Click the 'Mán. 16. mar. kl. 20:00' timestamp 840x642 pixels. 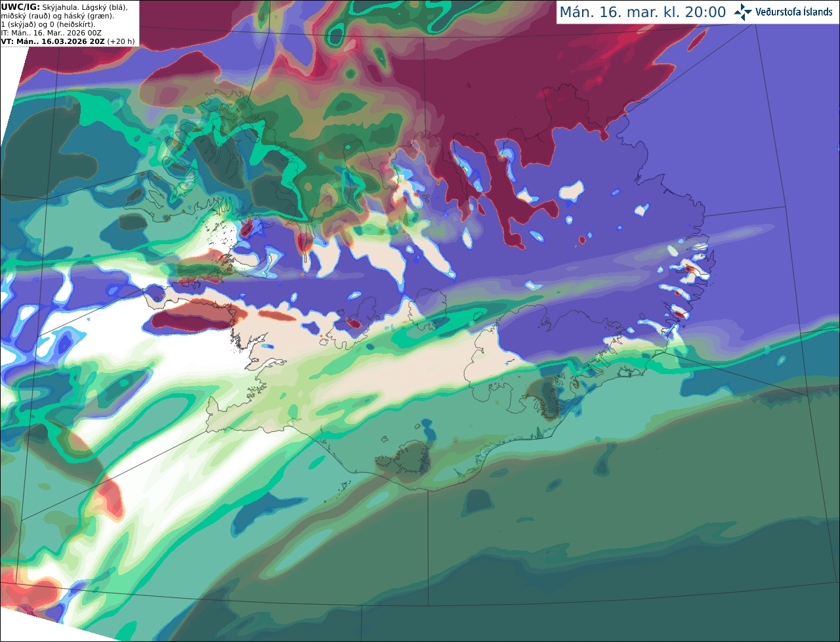click(642, 12)
